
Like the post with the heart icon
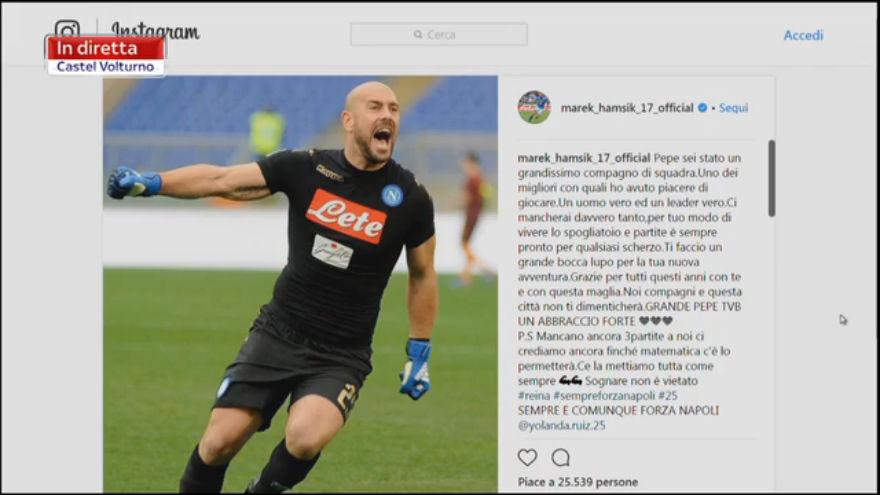click(x=527, y=457)
